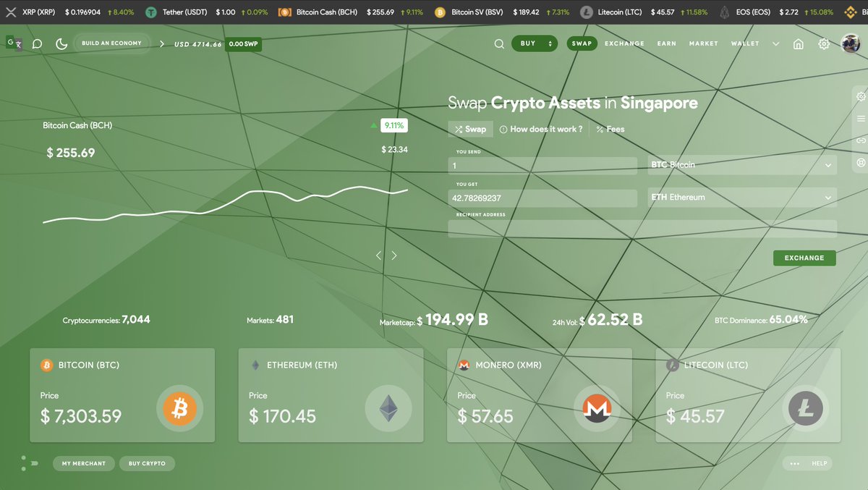Click the Bitcoin Cash ticker icon
868x490 pixels.
click(285, 12)
